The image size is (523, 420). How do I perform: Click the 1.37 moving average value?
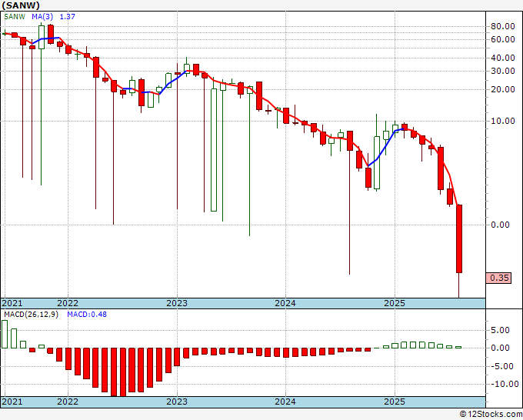[68, 17]
